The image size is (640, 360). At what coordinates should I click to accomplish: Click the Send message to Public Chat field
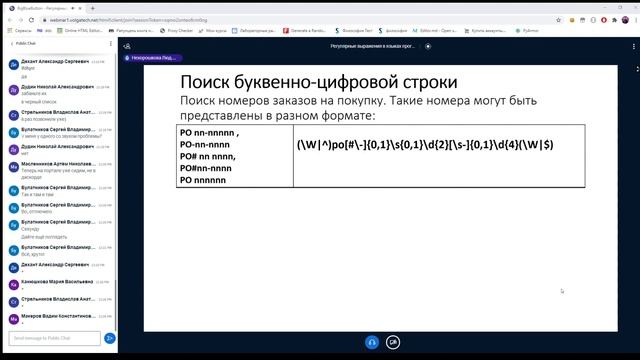[x=55, y=338]
